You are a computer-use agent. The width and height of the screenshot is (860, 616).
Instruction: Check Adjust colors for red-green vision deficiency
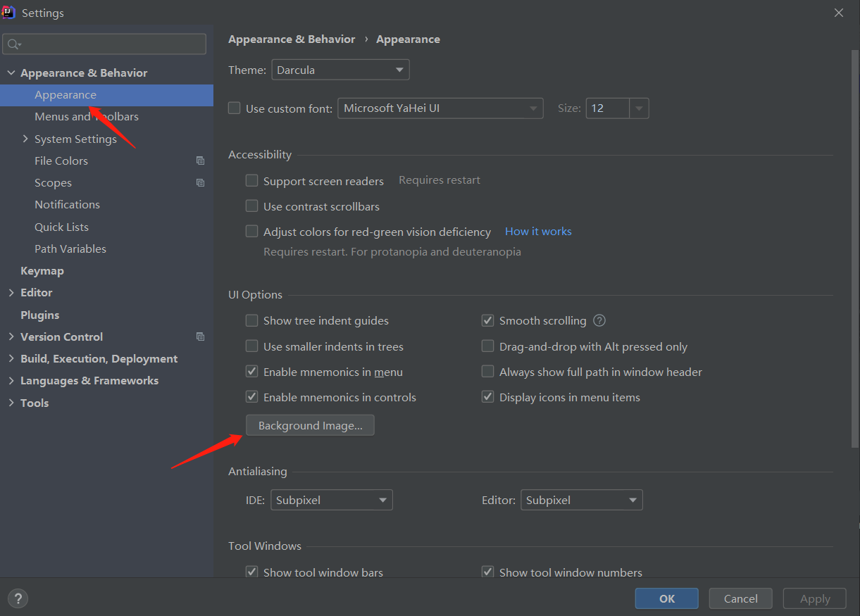(251, 232)
